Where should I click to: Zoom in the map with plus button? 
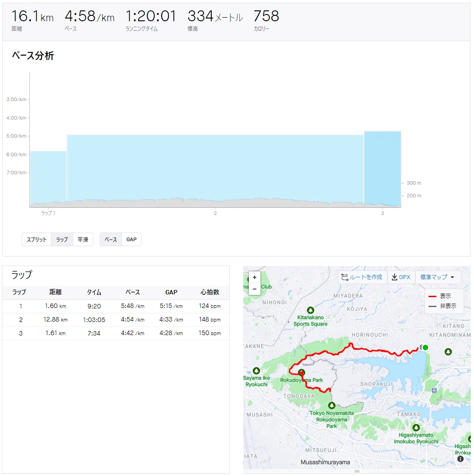coord(254,277)
